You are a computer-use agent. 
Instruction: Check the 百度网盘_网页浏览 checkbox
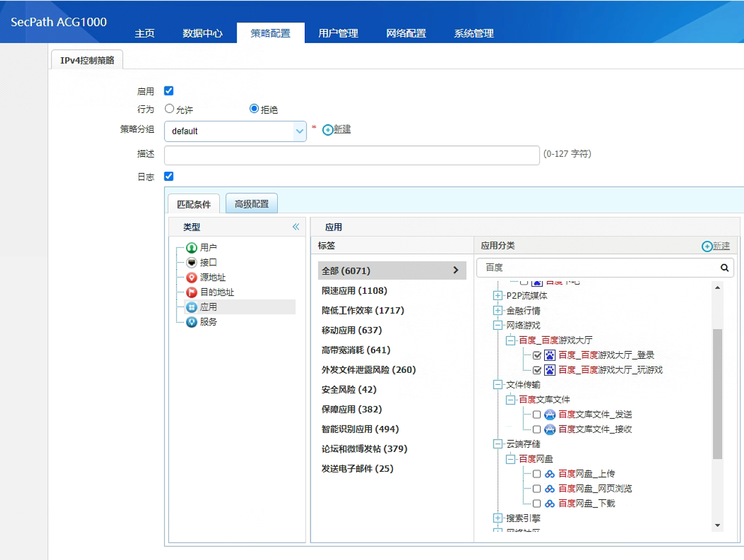click(x=537, y=489)
